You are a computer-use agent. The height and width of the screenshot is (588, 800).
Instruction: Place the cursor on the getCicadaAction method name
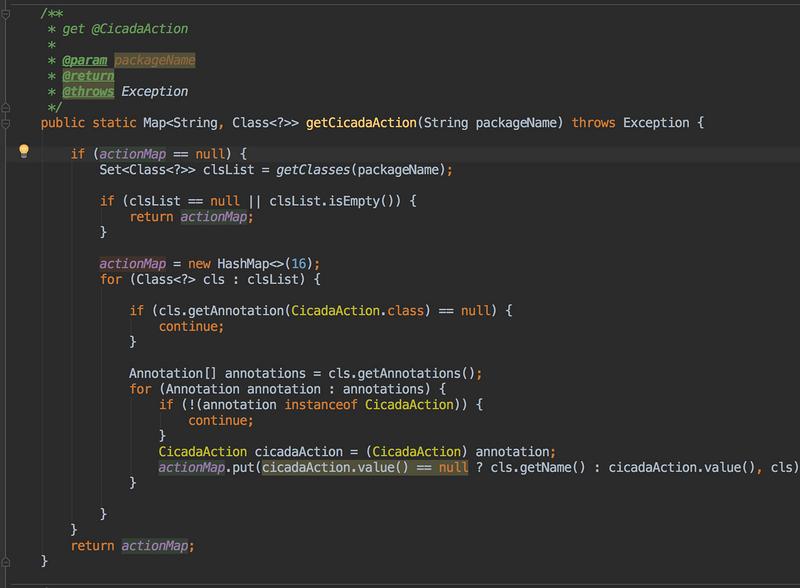coord(361,123)
